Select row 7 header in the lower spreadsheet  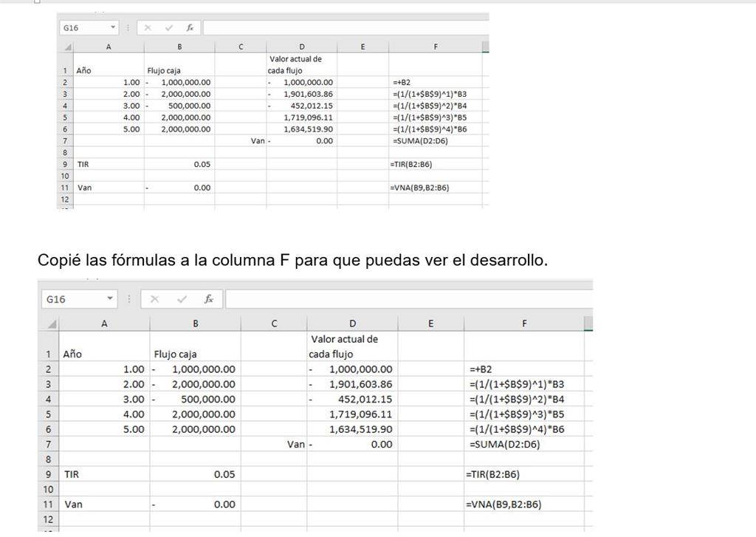(x=48, y=445)
